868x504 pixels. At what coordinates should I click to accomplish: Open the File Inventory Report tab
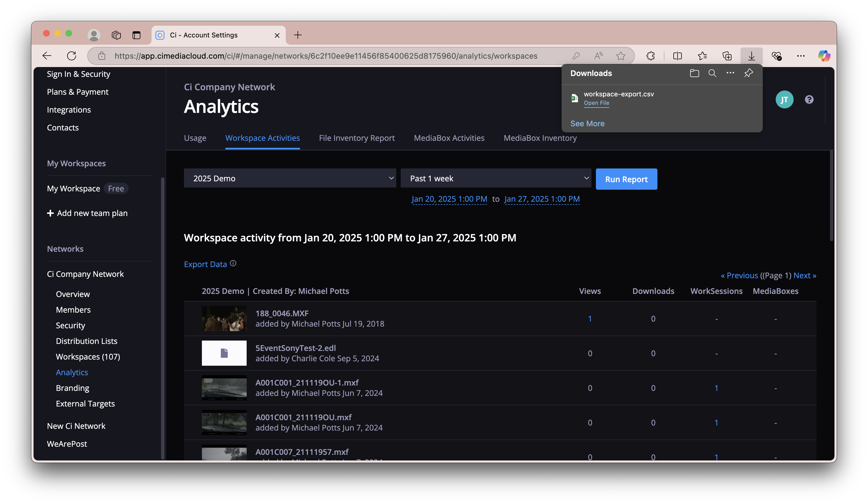[x=357, y=138]
